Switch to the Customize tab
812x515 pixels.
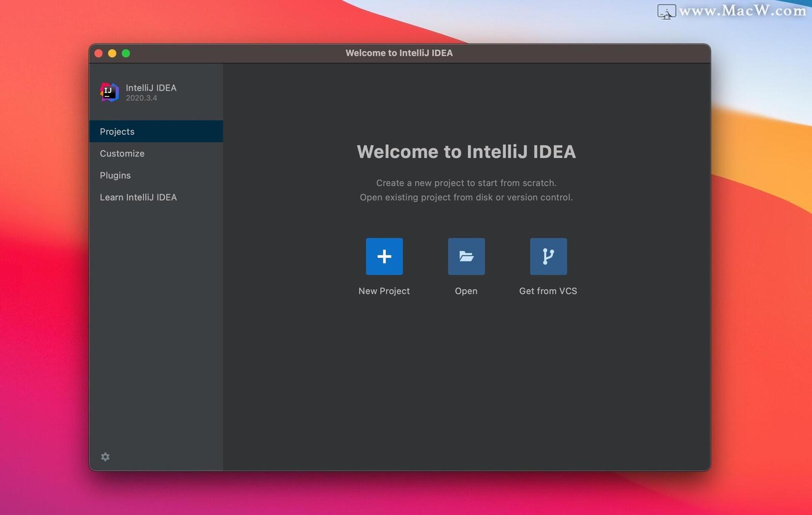(156, 153)
